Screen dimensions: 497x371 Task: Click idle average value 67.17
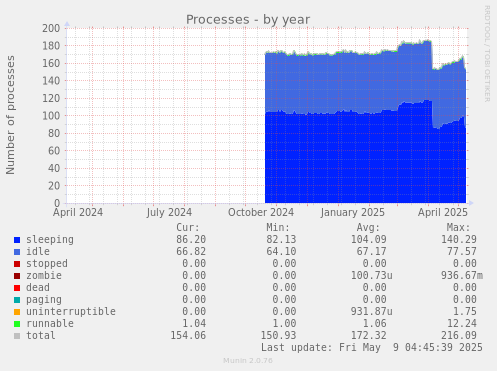tap(371, 252)
